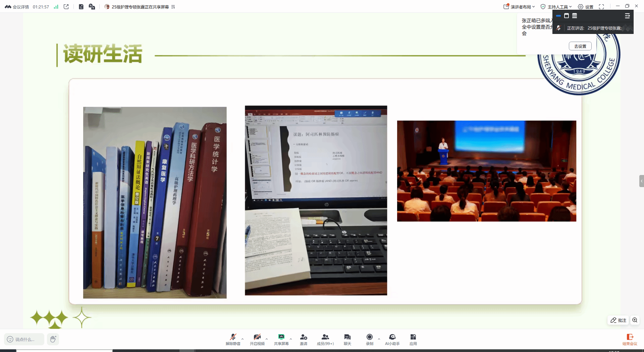Expand video options arrow beside 开启视频
This screenshot has height=352, width=644.
pyautogui.click(x=267, y=339)
